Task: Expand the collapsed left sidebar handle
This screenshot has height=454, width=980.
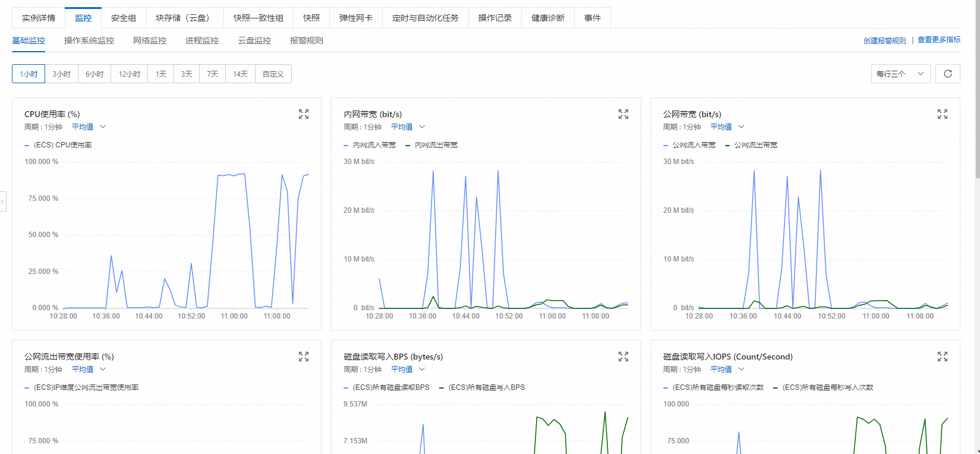Action: click(3, 201)
